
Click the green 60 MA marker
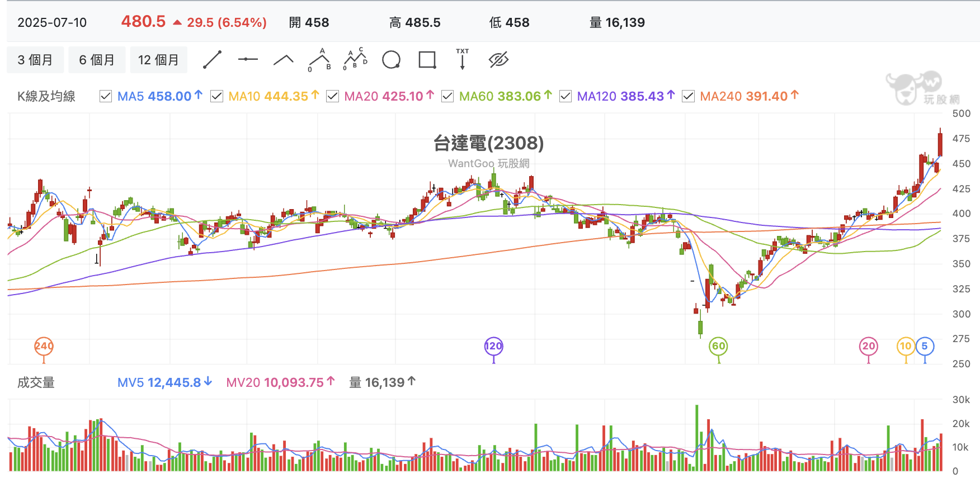tap(719, 346)
